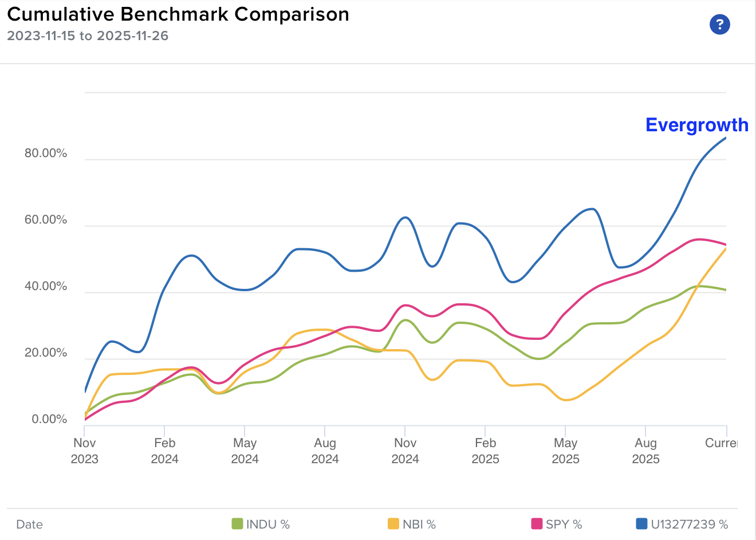
Task: Click the Date label in legend row
Action: pos(30,524)
